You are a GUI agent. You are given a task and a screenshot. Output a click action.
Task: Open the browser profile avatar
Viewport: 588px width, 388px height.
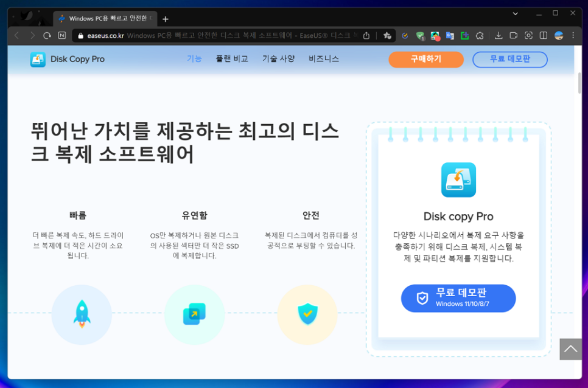coord(559,36)
